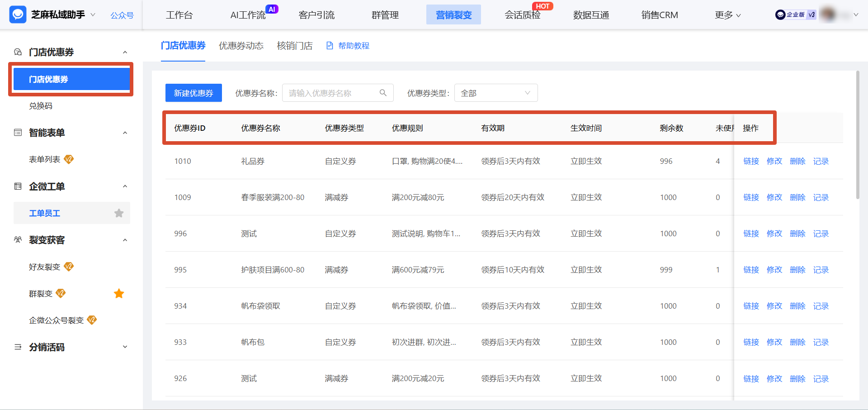Open the 群管理 top menu

coord(385,15)
